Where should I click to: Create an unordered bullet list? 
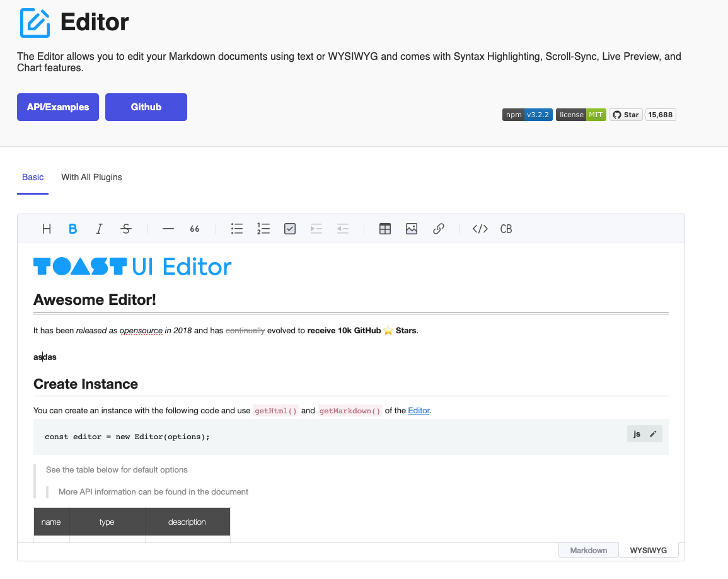237,229
